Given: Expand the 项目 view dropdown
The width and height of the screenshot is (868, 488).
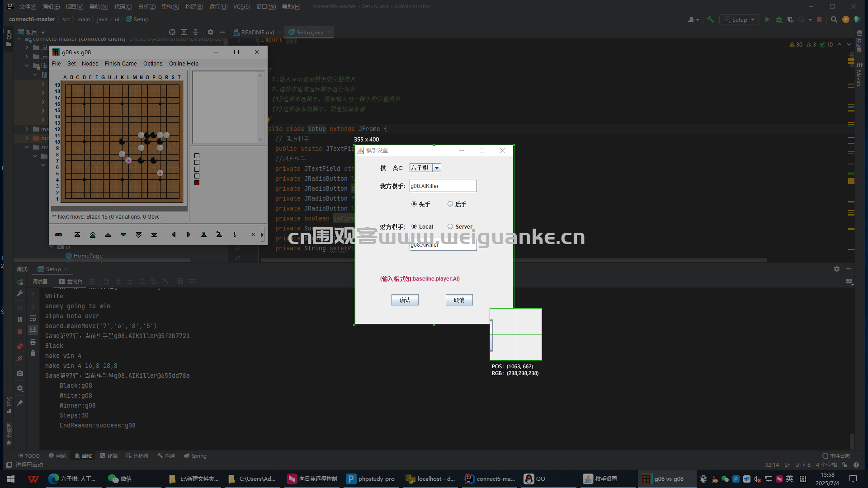Looking at the screenshot, I should pos(43,33).
